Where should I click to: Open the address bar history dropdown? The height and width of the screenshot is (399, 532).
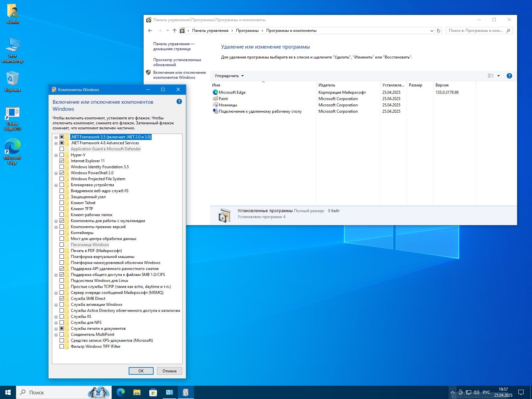tap(432, 31)
